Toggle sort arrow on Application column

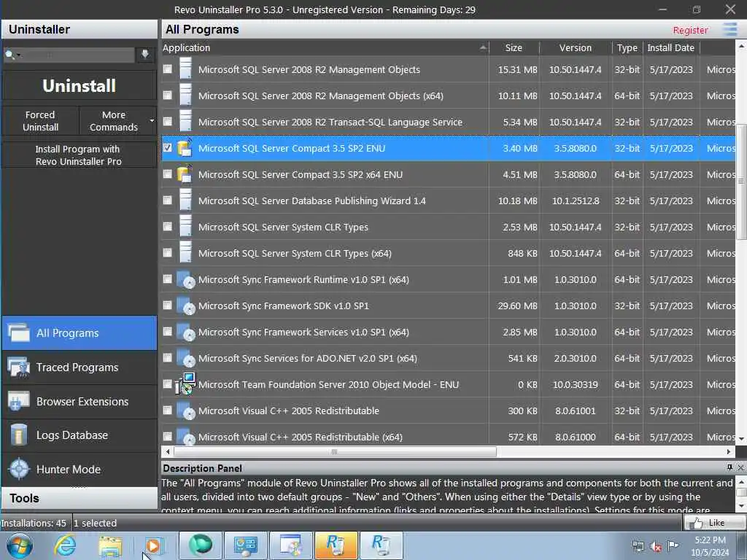(x=483, y=47)
